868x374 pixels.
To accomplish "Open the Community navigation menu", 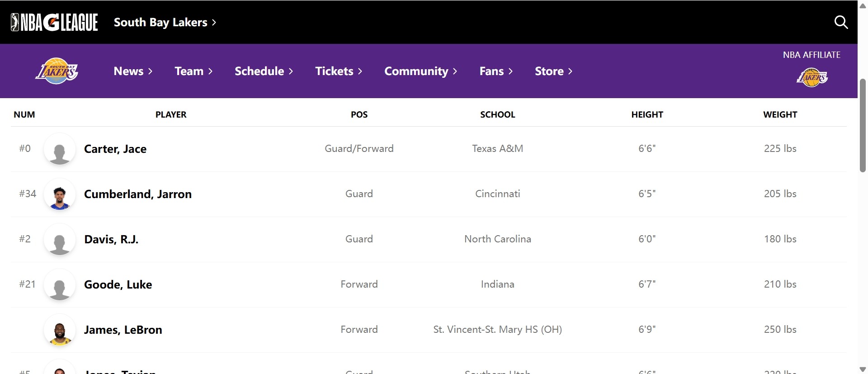I will 420,71.
